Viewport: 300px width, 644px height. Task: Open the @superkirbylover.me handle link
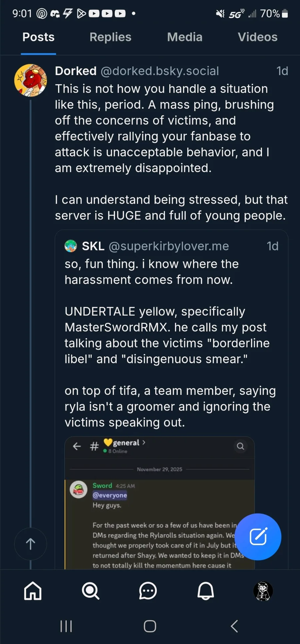click(169, 246)
